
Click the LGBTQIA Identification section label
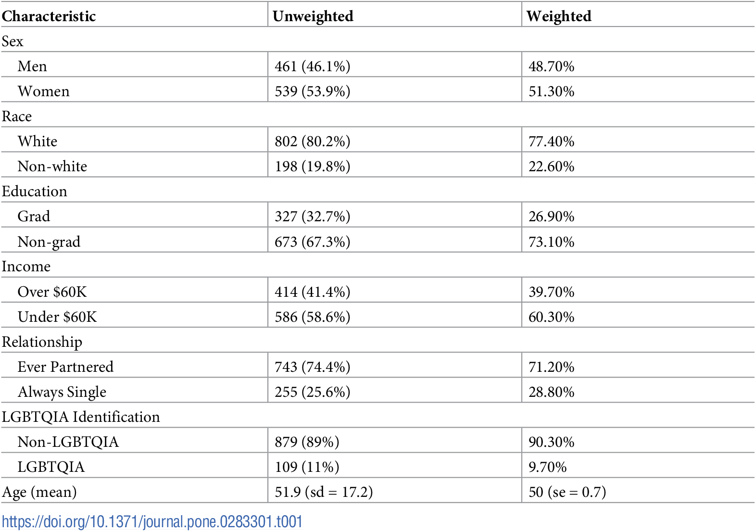(81, 417)
